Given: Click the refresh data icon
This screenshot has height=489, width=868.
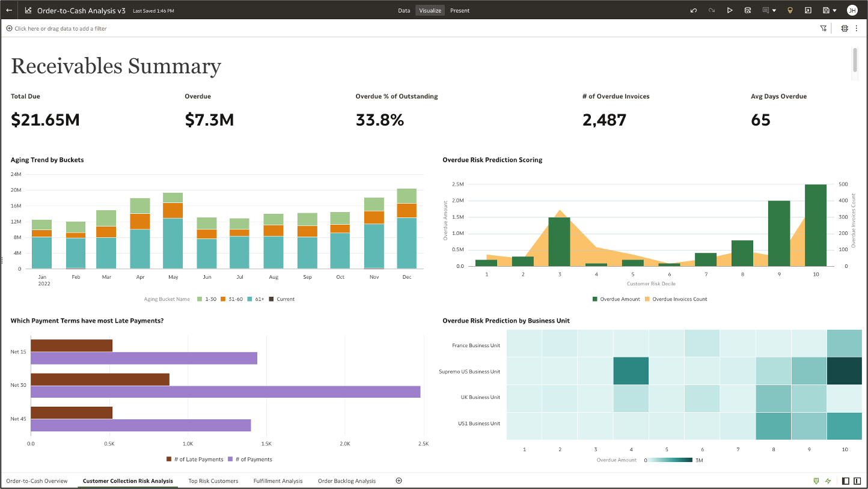Looking at the screenshot, I should click(748, 10).
